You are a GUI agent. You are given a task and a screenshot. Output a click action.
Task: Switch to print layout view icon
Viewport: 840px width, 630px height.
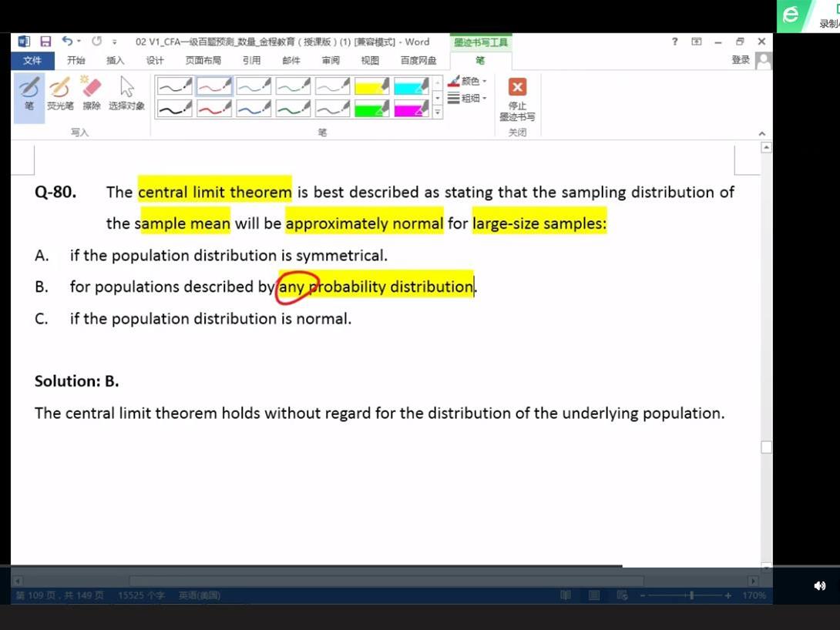(x=594, y=595)
